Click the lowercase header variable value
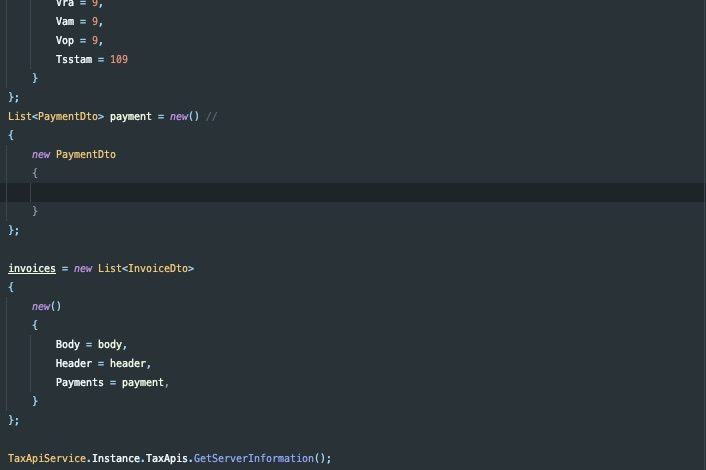The image size is (706, 470). click(x=128, y=363)
